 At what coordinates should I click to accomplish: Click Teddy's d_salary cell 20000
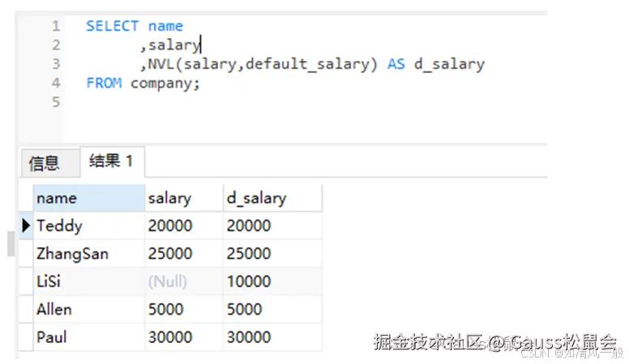tap(272, 225)
